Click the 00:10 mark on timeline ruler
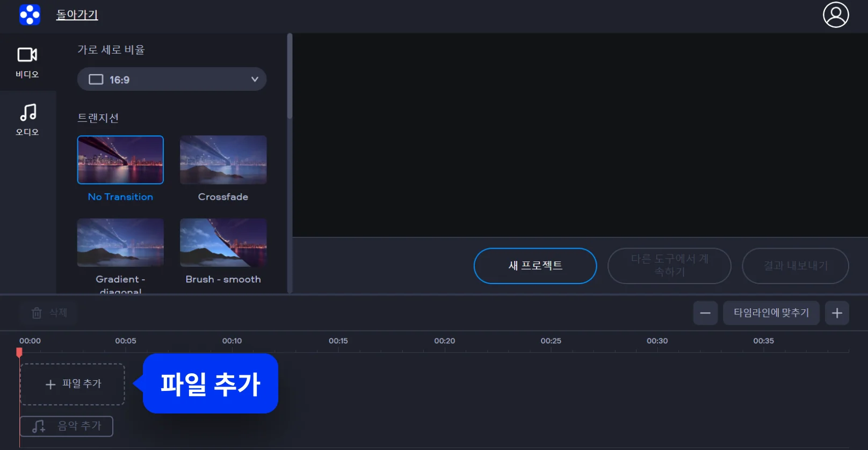This screenshot has height=450, width=868. click(x=232, y=341)
